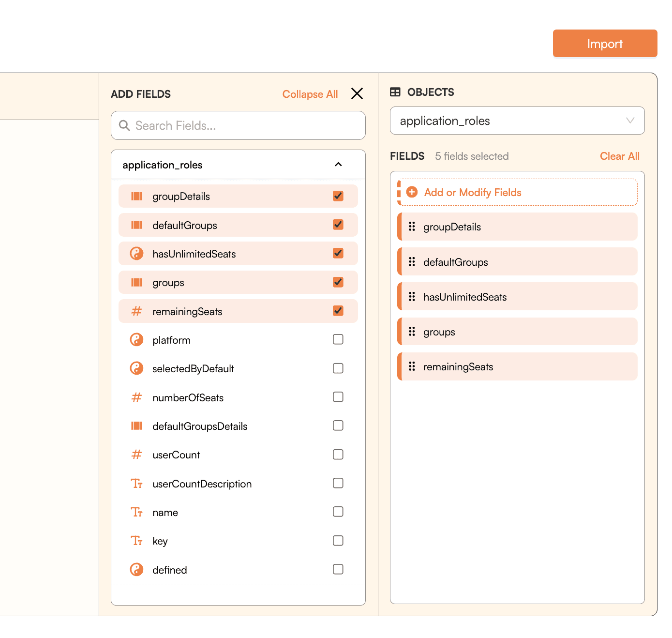Viewport: 672px width, 638px height.
Task: Select groupDetails label in the Add Fields list
Action: point(181,197)
